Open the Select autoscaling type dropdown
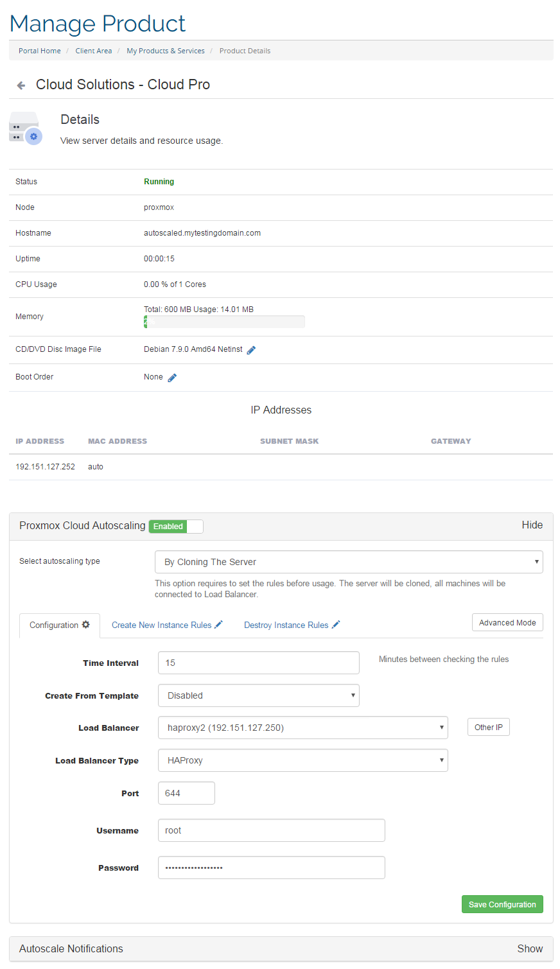560x969 pixels. 349,562
